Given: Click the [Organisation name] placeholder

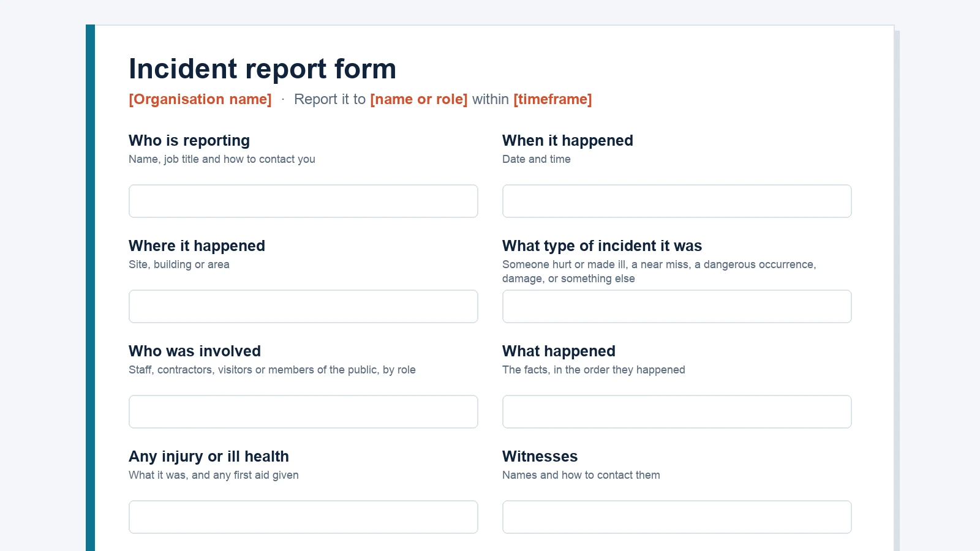Looking at the screenshot, I should point(200,99).
